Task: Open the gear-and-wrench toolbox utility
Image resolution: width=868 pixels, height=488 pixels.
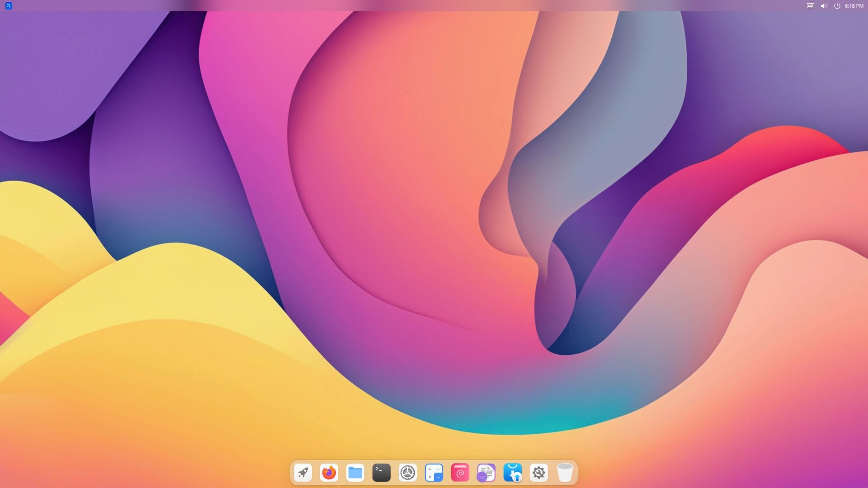Action: coord(538,473)
